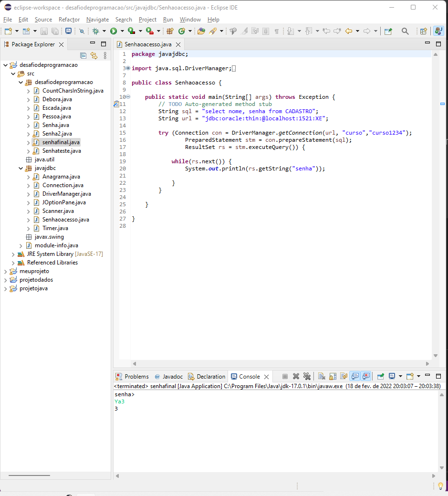Click the magnifier Access search icon
This screenshot has width=448, height=496.
[x=405, y=31]
